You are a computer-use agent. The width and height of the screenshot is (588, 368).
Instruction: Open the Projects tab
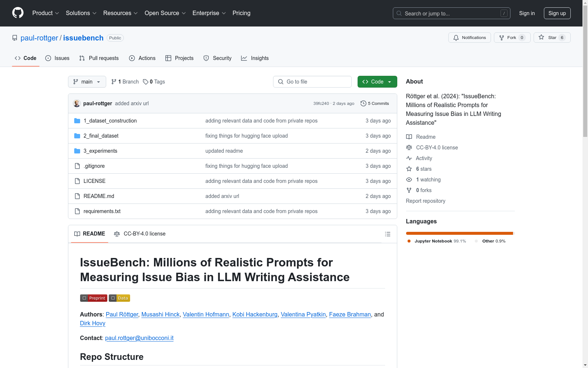point(179,58)
